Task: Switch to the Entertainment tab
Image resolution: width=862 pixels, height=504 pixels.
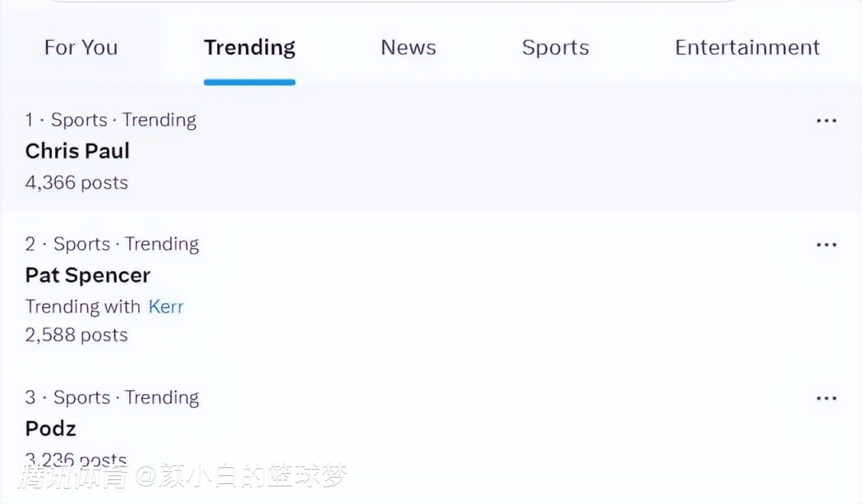Action: [x=747, y=48]
